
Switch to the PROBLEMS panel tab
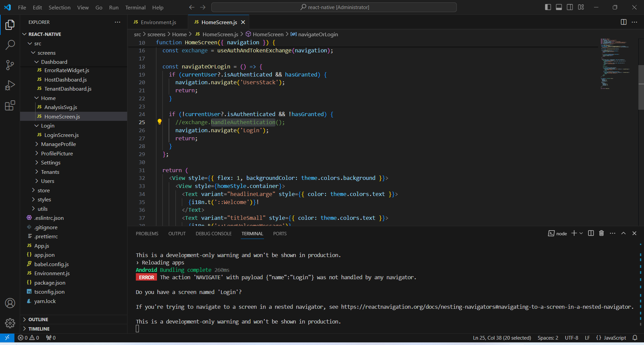click(x=147, y=234)
